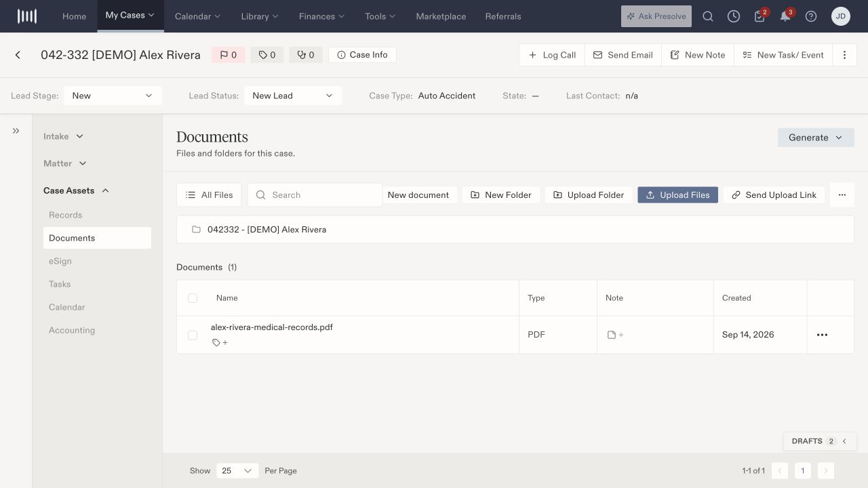Screen dimensions: 868x488
Task: Select Documents in sidebar
Action: click(97, 238)
